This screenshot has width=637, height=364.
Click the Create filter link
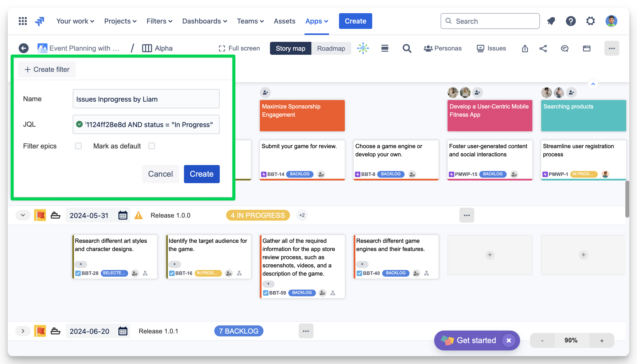click(47, 69)
